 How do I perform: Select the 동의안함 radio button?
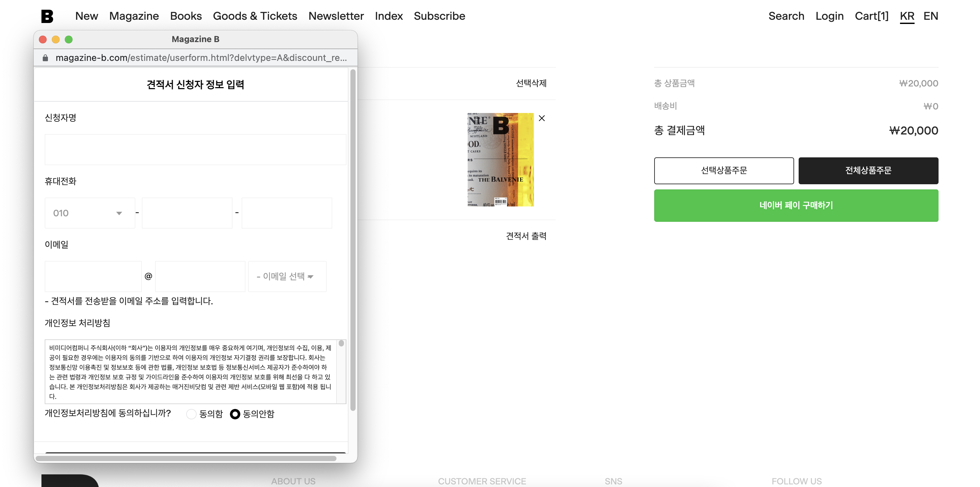click(235, 414)
